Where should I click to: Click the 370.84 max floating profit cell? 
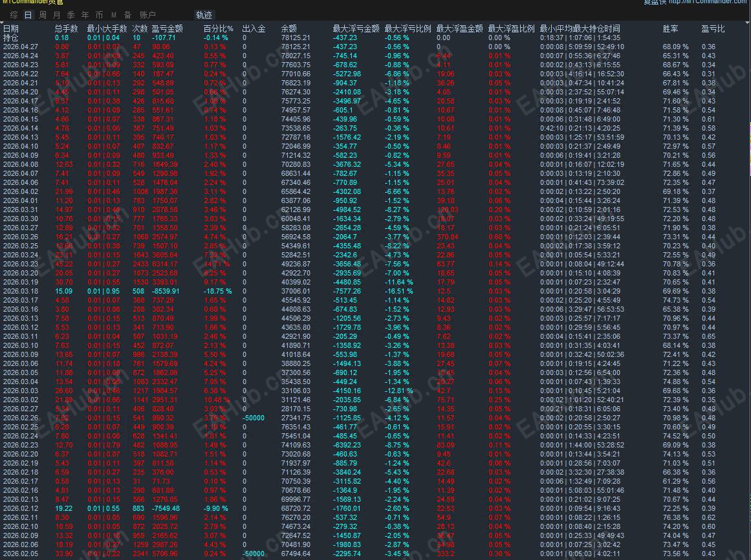[447, 237]
